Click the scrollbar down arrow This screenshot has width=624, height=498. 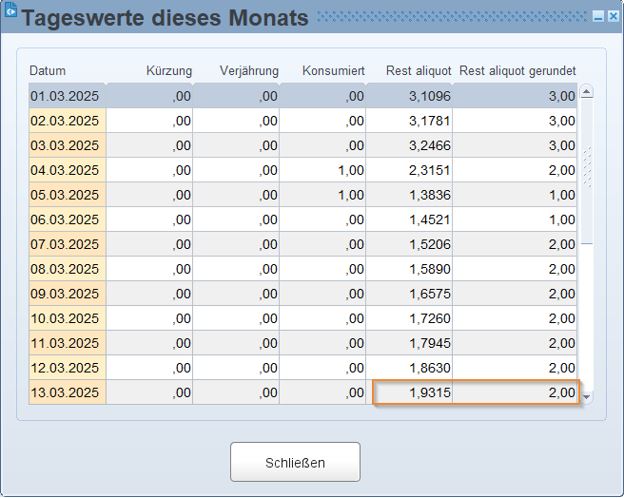click(587, 397)
